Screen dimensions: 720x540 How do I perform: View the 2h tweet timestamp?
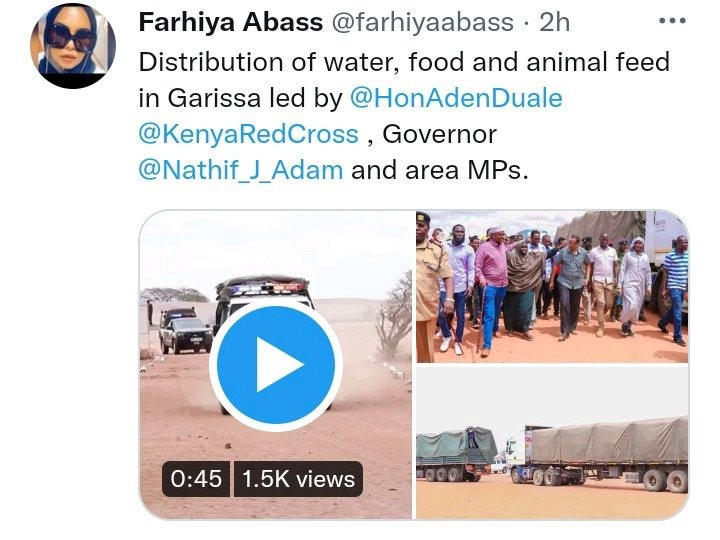click(x=554, y=22)
